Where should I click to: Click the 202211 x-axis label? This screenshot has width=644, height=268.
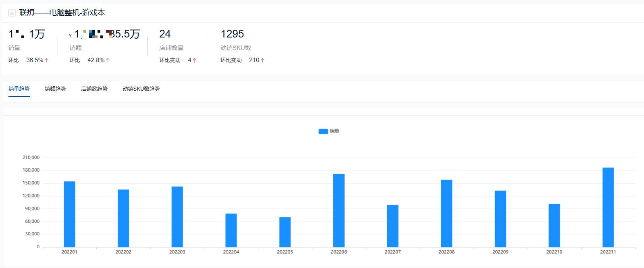(608, 252)
